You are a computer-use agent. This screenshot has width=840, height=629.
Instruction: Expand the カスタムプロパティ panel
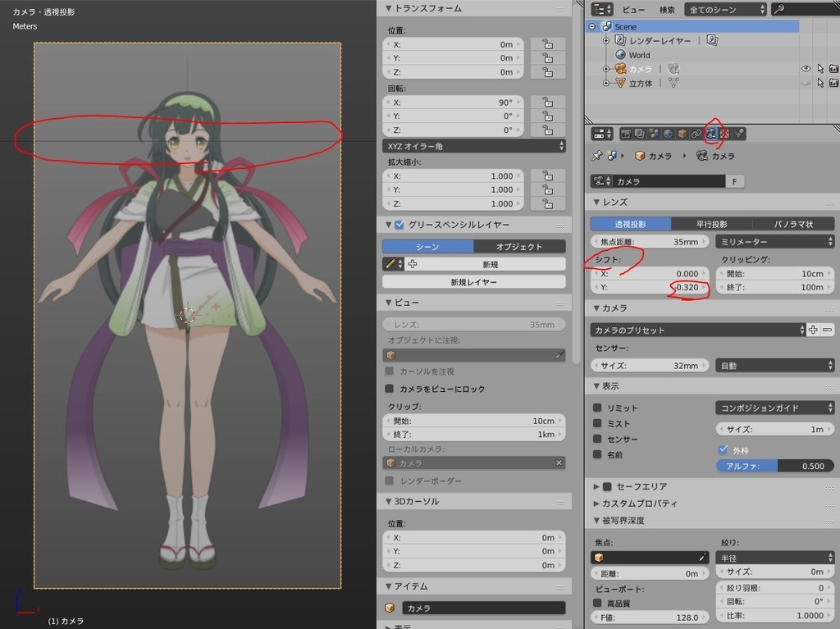596,503
